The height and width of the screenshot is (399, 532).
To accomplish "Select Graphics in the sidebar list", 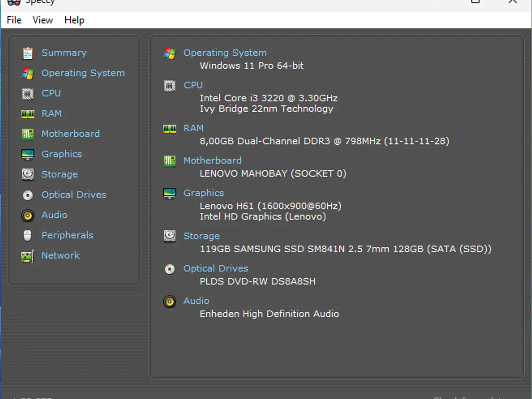I will click(x=62, y=154).
